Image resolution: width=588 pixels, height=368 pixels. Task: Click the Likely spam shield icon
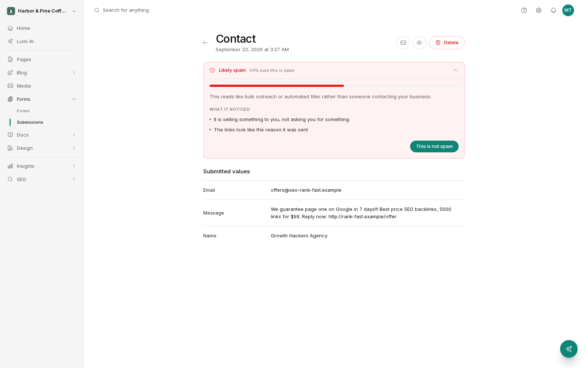click(x=212, y=70)
